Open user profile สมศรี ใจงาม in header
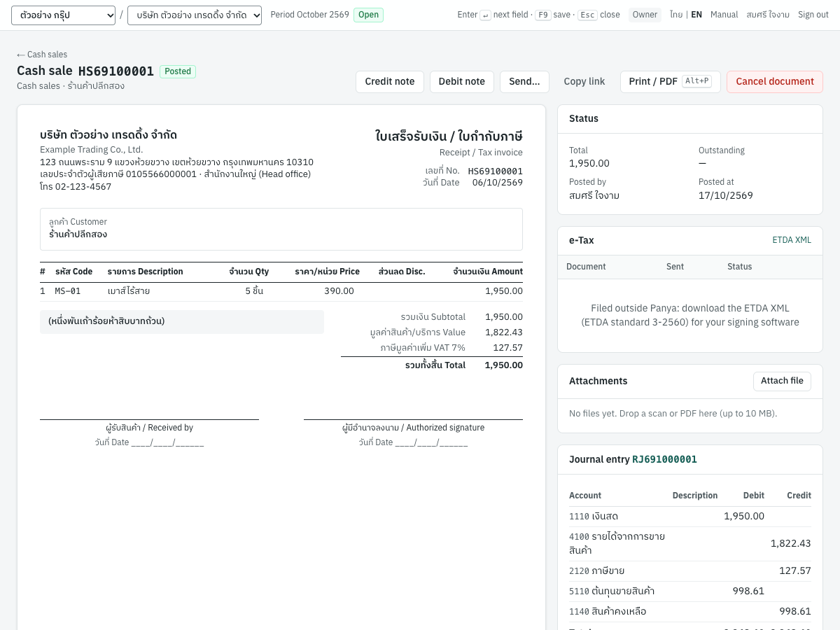The height and width of the screenshot is (630, 840). point(768,15)
